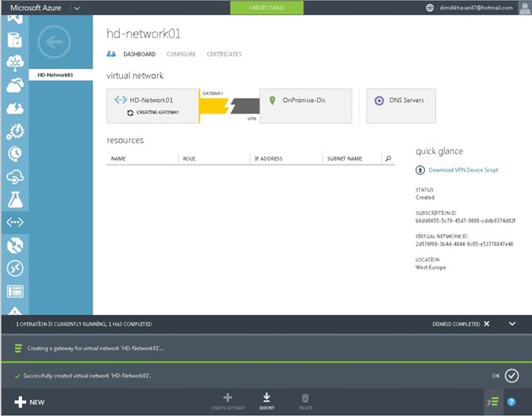Switch to the Configure tab
Image resolution: width=532 pixels, height=416 pixels.
pyautogui.click(x=181, y=54)
